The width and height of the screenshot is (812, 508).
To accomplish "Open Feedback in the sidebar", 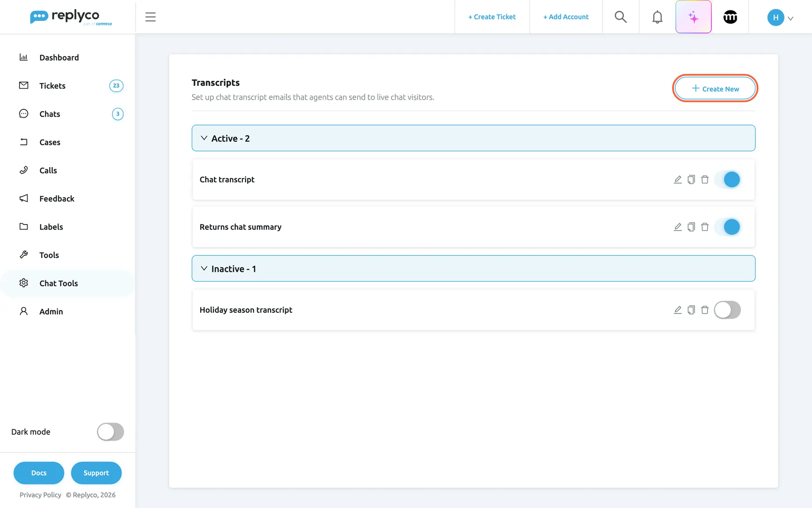I will tap(68, 199).
